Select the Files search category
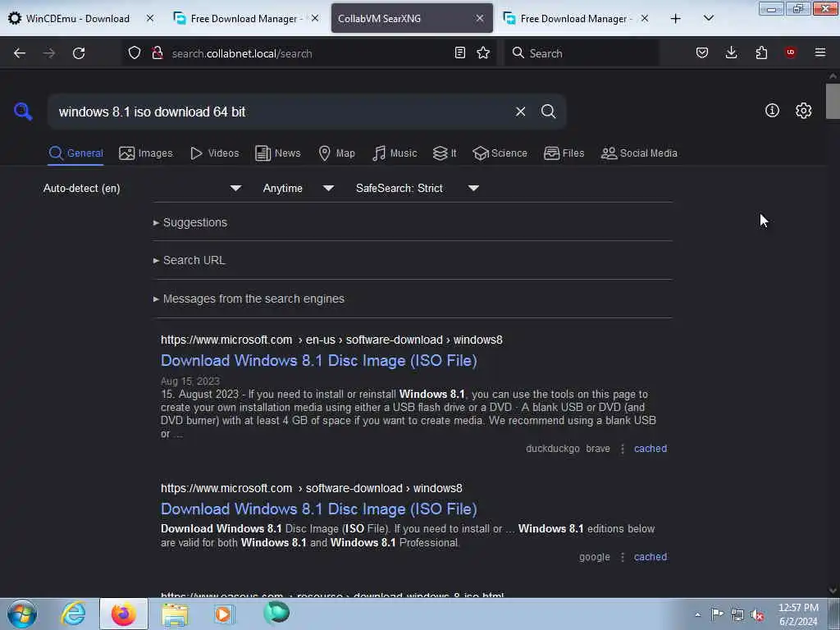This screenshot has height=630, width=840. pos(564,153)
